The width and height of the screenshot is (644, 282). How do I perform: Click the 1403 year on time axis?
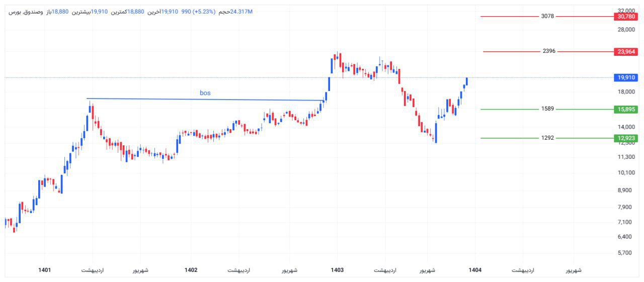[337, 270]
